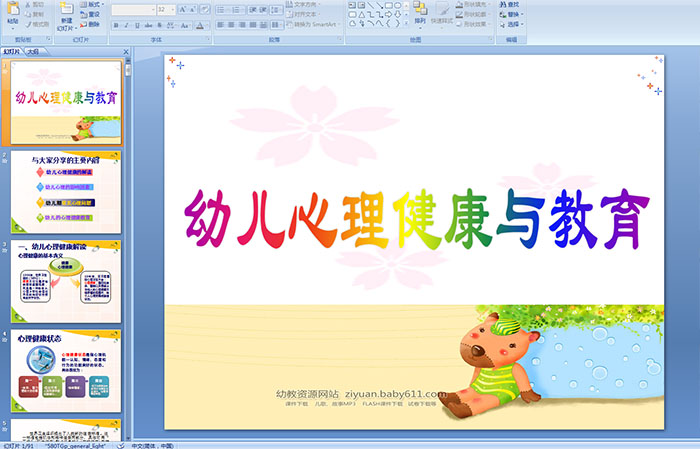700x449 pixels.
Task: Toggle Bold formatting
Action: pyautogui.click(x=116, y=25)
